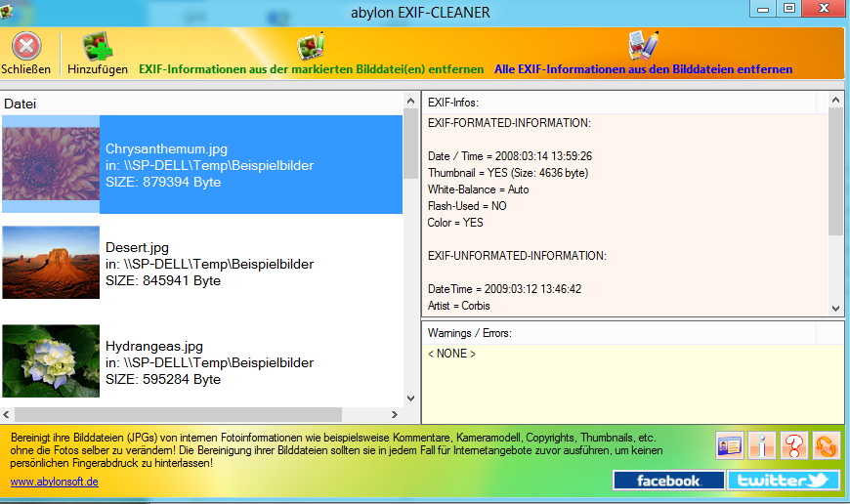
Task: Click the orange update arrows icon
Action: [x=827, y=446]
